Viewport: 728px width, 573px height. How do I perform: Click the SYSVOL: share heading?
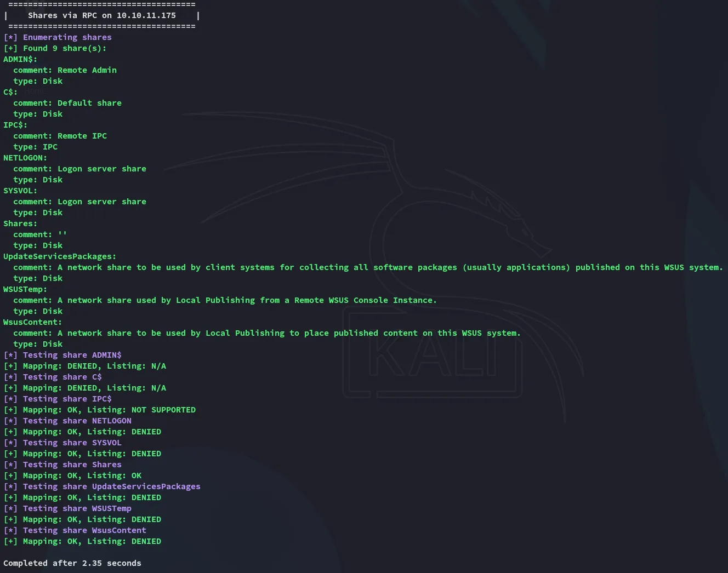click(x=20, y=191)
